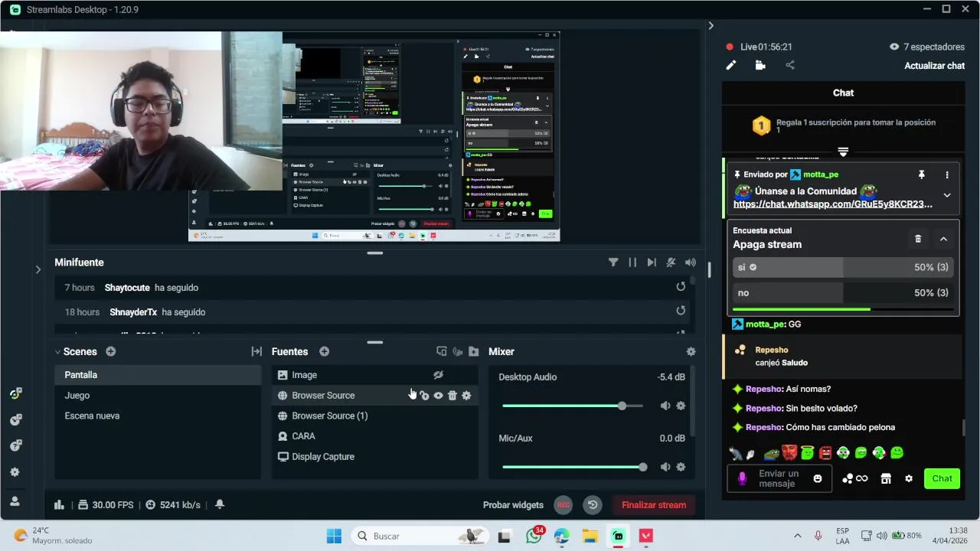
Task: Add a new source in Fuentes
Action: tap(324, 351)
